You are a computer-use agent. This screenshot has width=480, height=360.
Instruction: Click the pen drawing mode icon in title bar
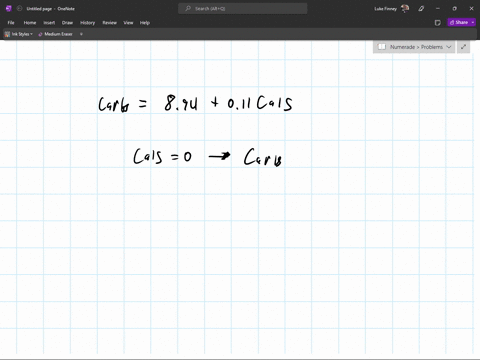point(421,9)
